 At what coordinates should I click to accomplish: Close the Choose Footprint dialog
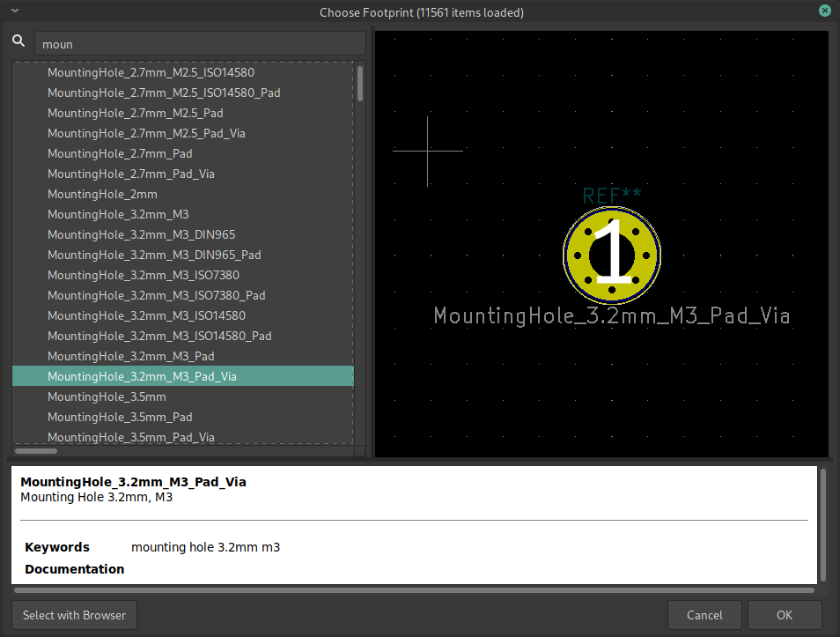[x=825, y=11]
